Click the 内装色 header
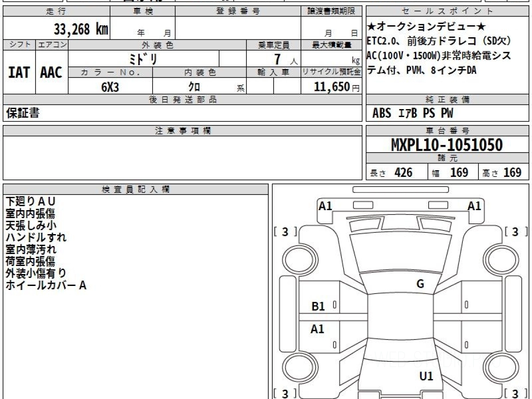 (x=199, y=72)
